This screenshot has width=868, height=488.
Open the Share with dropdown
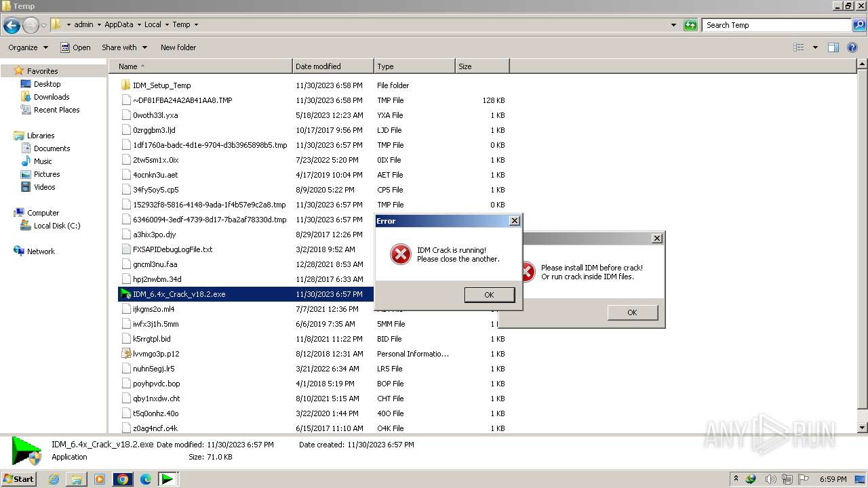pyautogui.click(x=124, y=47)
